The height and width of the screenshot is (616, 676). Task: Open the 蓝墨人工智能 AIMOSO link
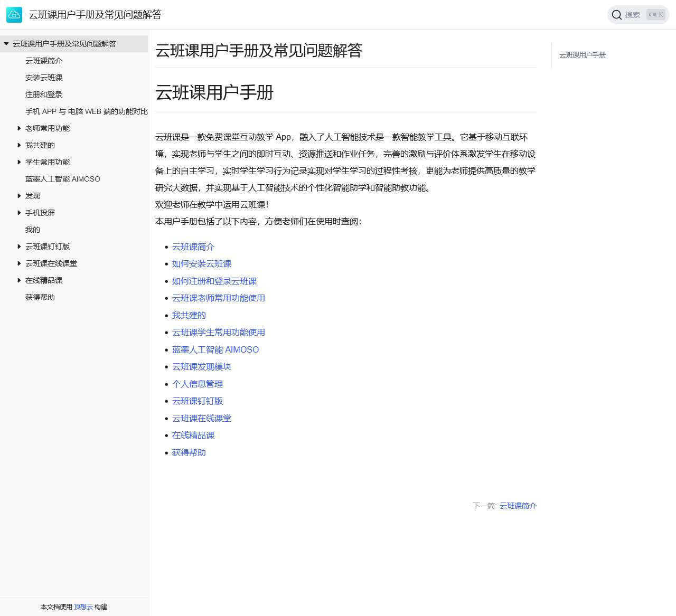coord(215,349)
